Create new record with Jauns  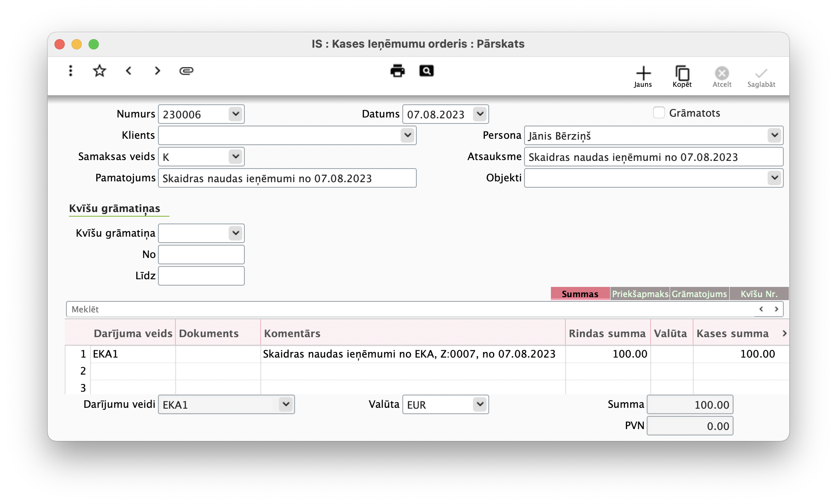(x=643, y=77)
